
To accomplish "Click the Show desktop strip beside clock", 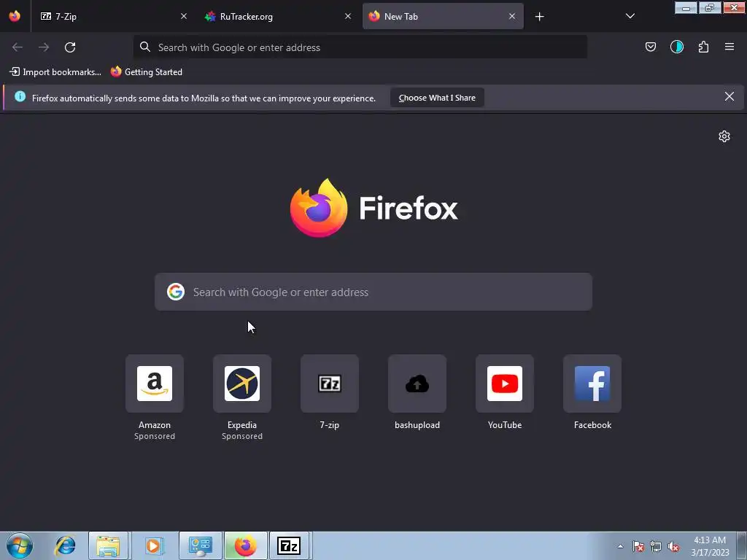I will tap(742, 545).
